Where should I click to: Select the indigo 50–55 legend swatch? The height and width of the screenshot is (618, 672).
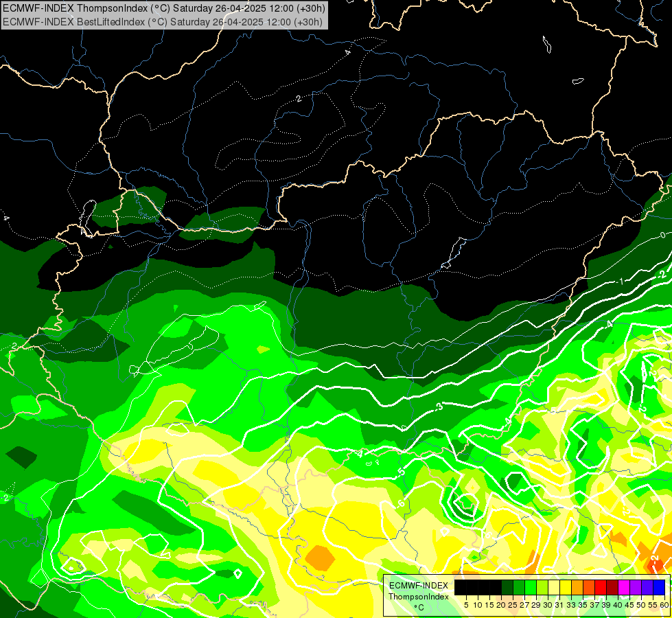pyautogui.click(x=647, y=587)
